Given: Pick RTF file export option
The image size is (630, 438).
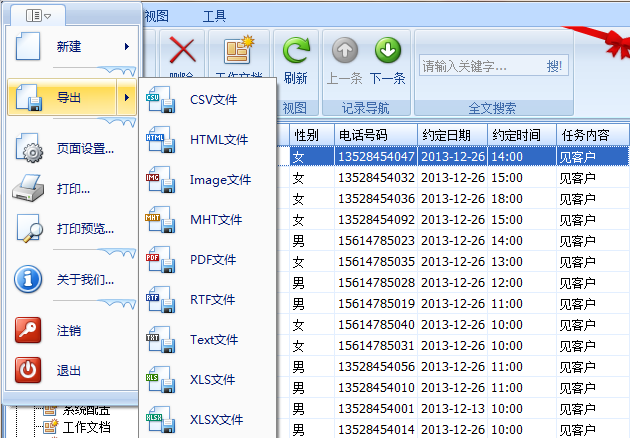Looking at the screenshot, I should click(212, 299).
